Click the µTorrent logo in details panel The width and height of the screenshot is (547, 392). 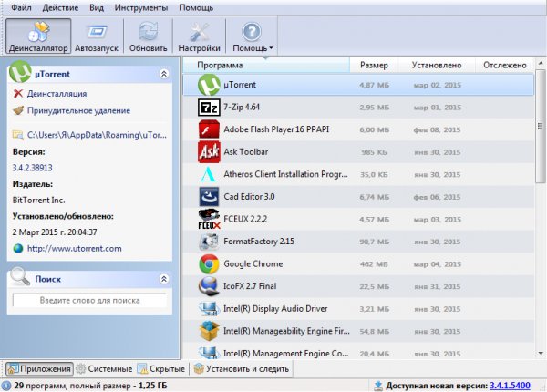(x=20, y=71)
